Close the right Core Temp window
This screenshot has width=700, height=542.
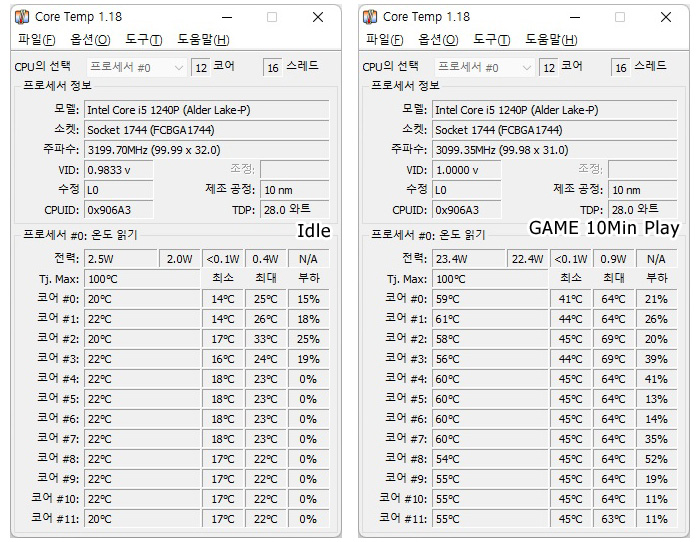pos(666,17)
